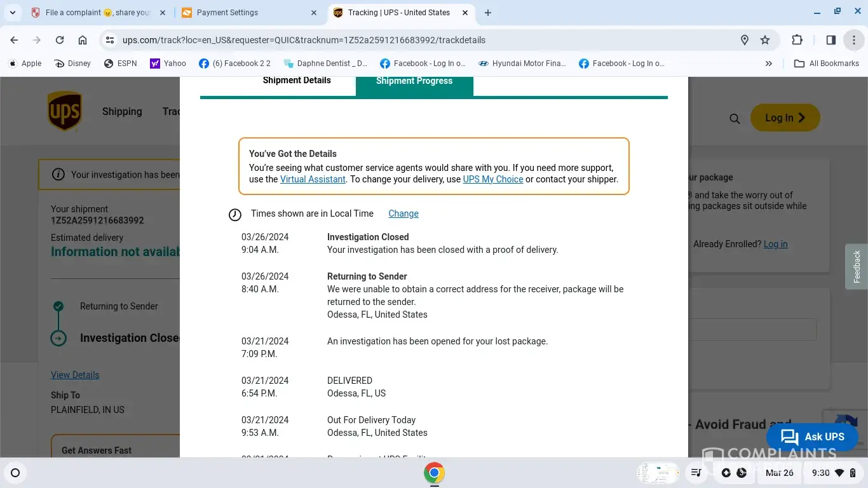868x488 pixels.
Task: Click the Out For Delivery Today entry
Action: [x=371, y=420]
